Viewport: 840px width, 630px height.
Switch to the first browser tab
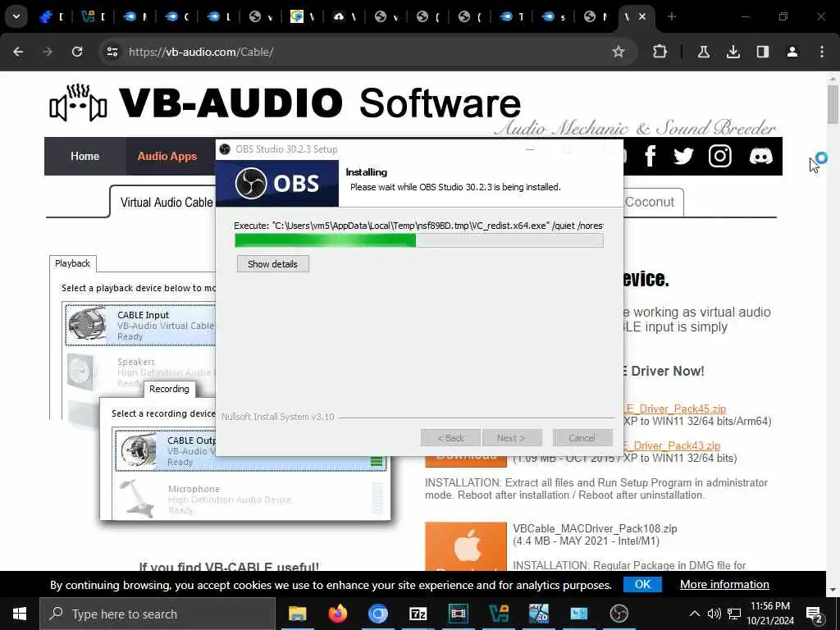point(52,16)
